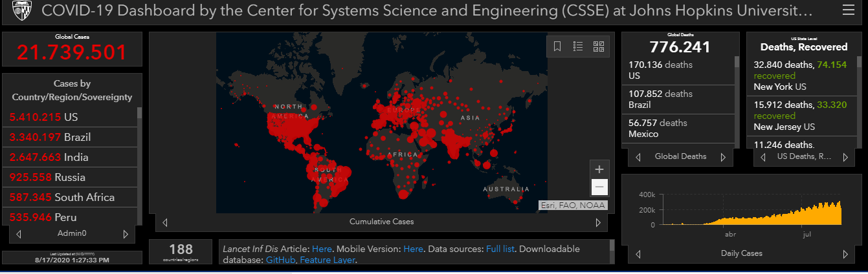Open the 'Full list' data sources link

500,249
